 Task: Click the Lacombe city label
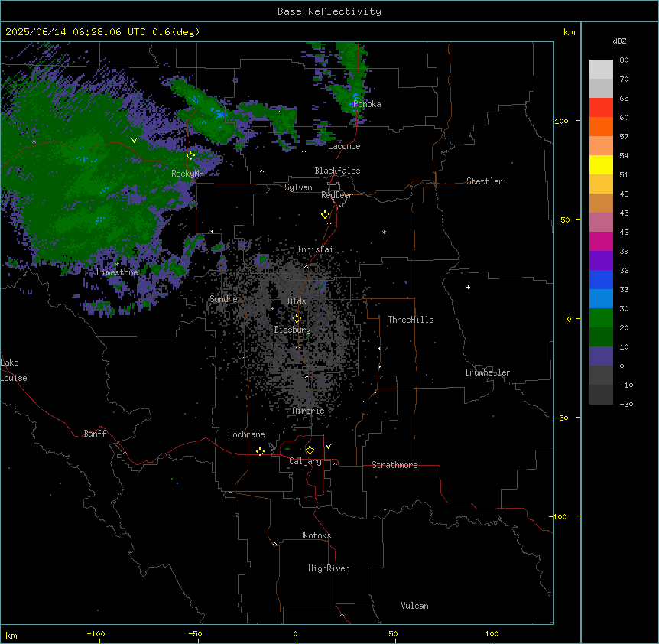point(344,146)
